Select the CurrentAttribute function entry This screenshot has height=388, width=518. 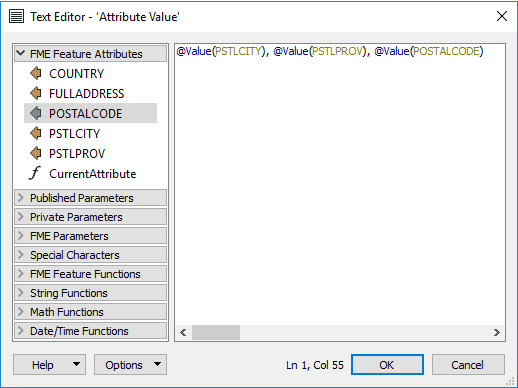click(x=92, y=174)
